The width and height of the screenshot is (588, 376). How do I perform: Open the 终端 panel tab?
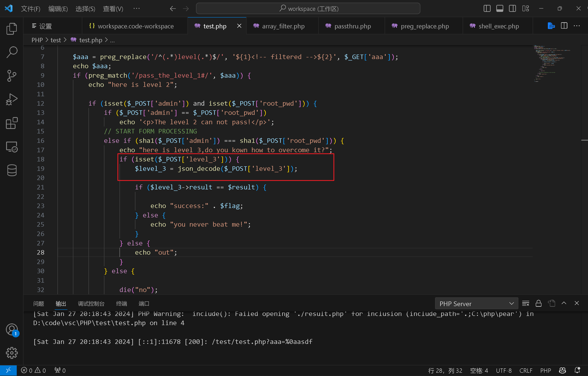pos(121,303)
